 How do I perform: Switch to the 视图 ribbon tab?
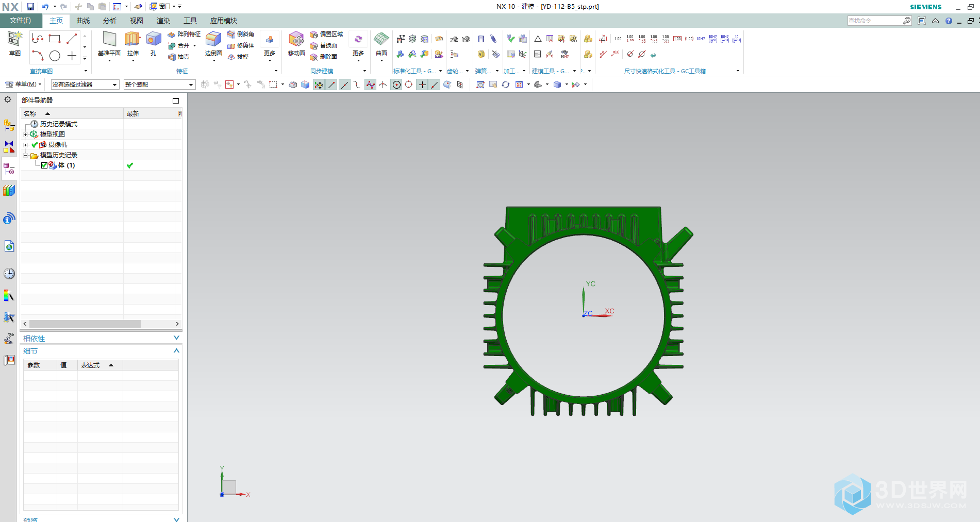[x=137, y=21]
